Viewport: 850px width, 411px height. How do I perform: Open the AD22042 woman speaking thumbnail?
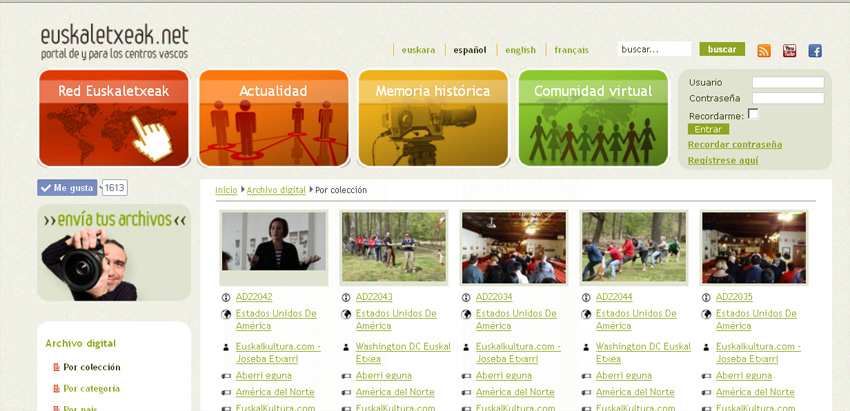coord(274,241)
